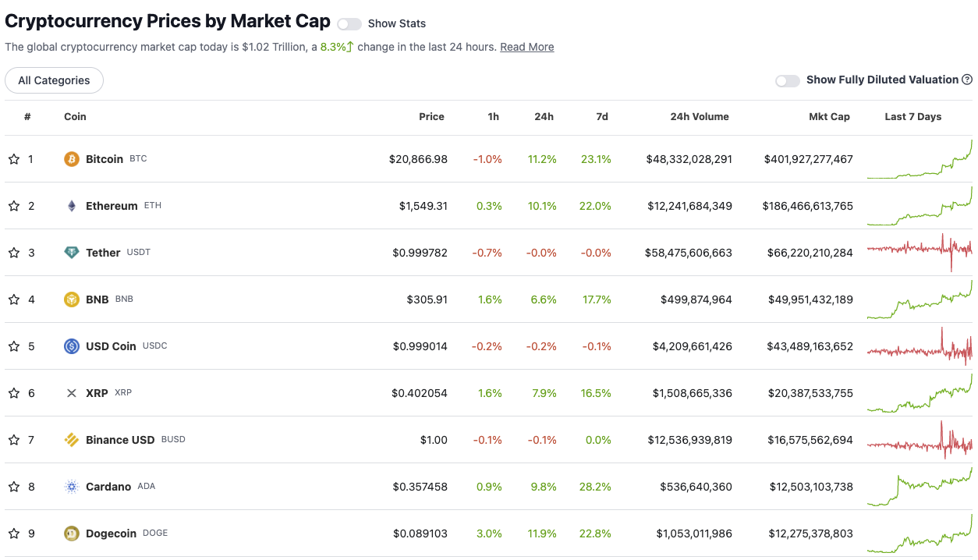Open the All Categories dropdown
The width and height of the screenshot is (978, 560).
[54, 80]
